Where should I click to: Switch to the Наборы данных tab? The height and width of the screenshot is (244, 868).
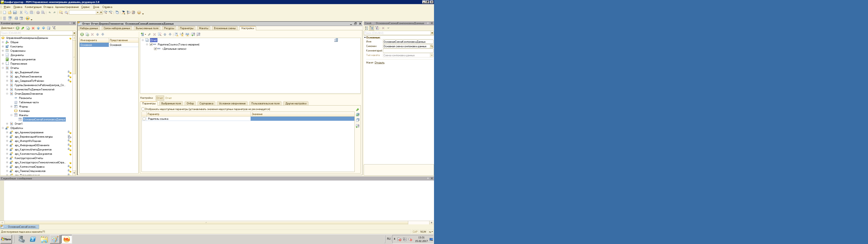click(89, 28)
